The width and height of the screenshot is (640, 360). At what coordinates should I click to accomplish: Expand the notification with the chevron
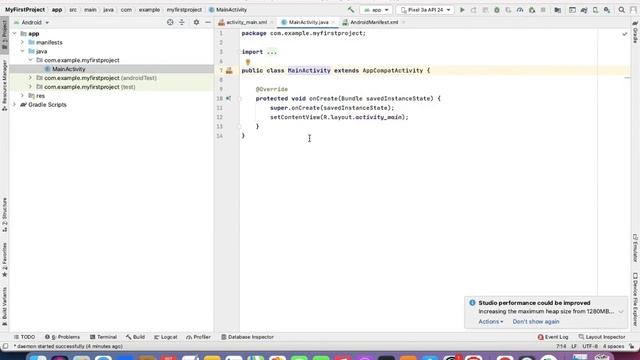pos(620,312)
